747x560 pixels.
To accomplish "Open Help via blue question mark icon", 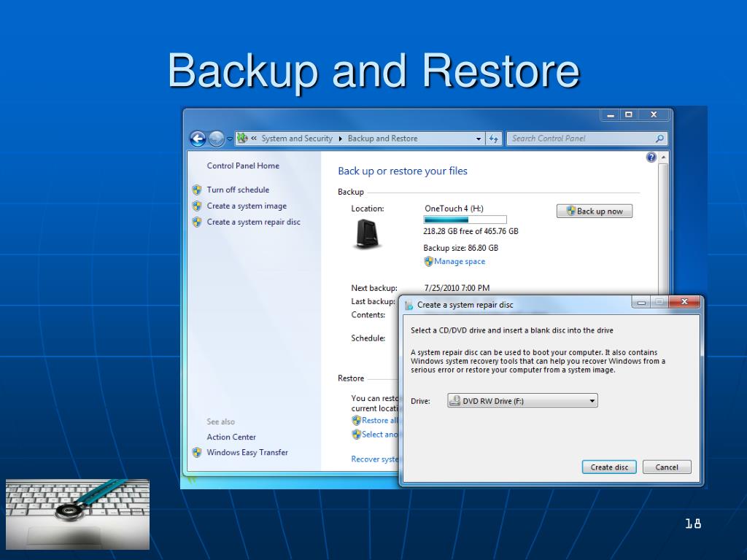I will [651, 157].
